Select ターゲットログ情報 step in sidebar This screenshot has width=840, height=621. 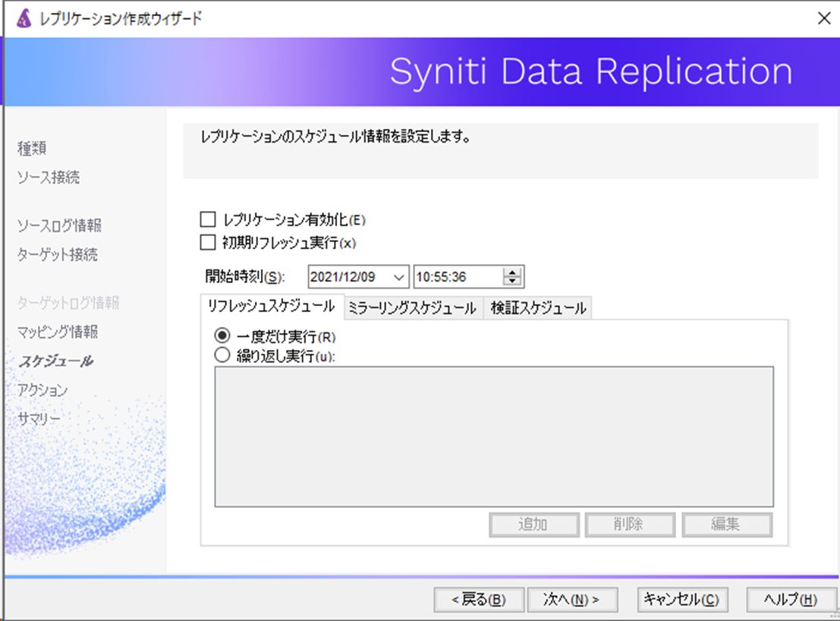tap(68, 303)
